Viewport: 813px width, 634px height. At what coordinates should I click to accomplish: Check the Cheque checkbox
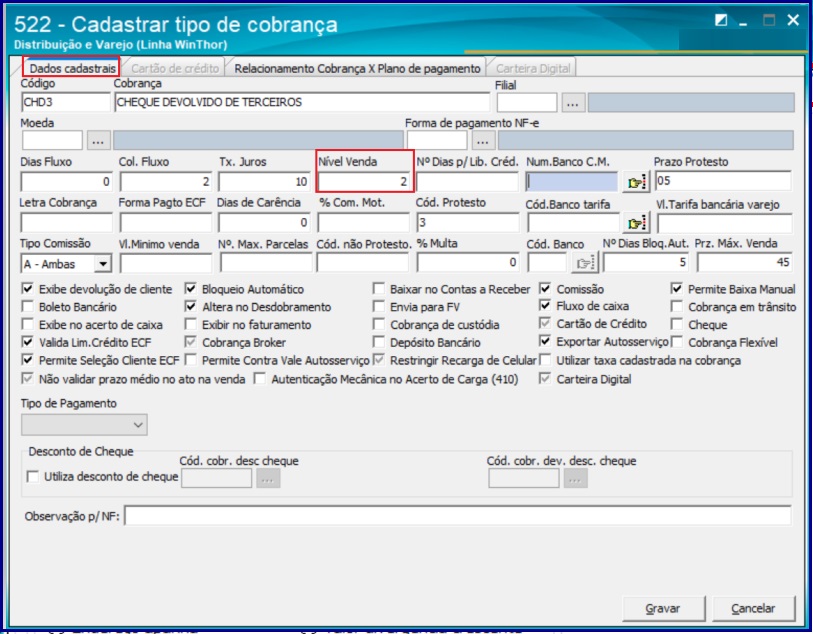point(676,325)
